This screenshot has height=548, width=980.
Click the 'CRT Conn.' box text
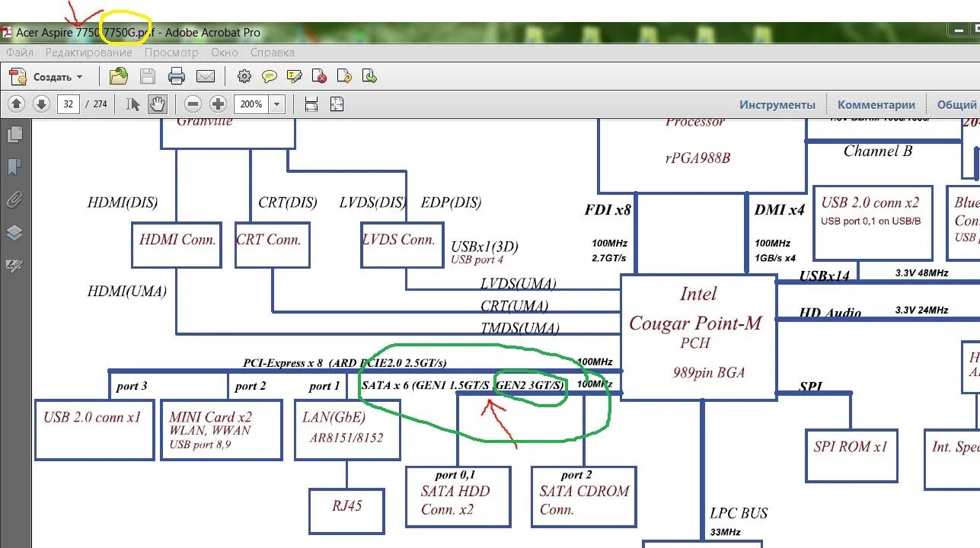[269, 239]
